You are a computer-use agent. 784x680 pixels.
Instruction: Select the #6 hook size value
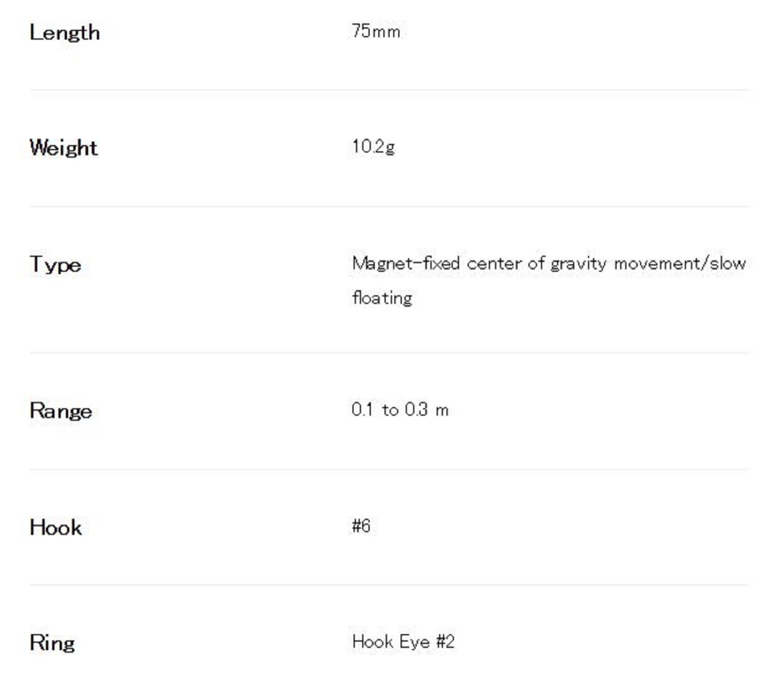(x=361, y=526)
